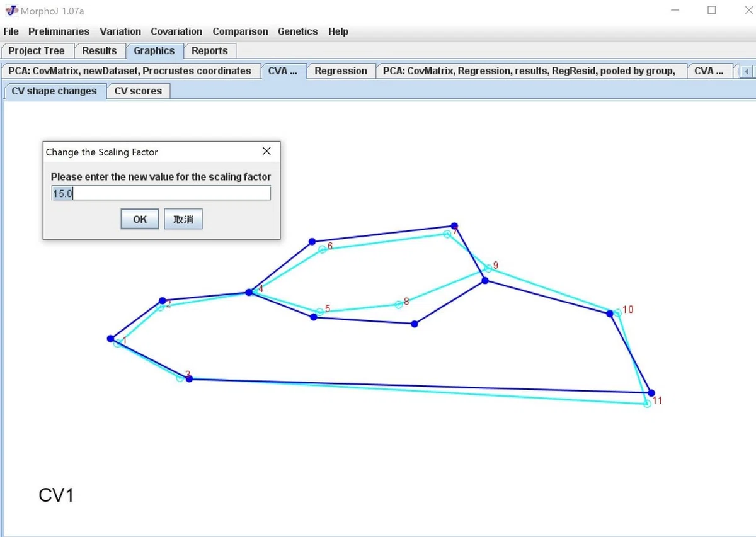Show the CV shape changes tab
Image resolution: width=756 pixels, height=537 pixels.
54,91
